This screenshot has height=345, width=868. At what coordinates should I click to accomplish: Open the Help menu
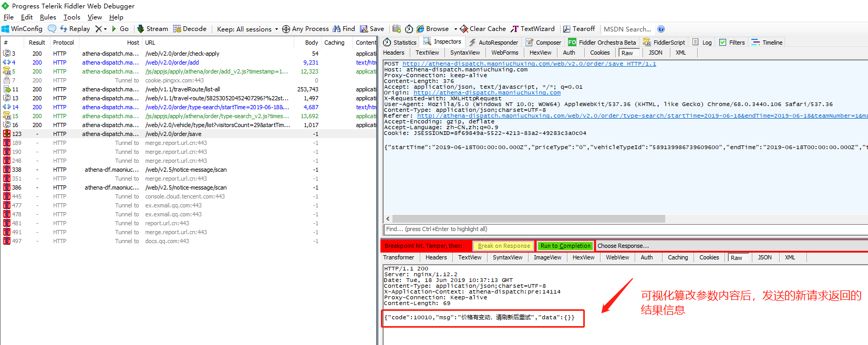(116, 17)
